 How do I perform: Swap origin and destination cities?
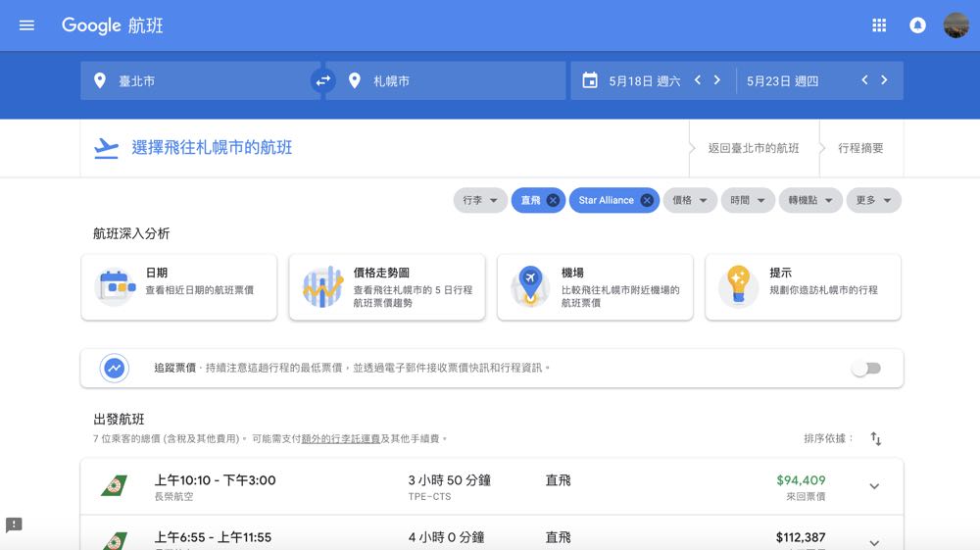point(323,80)
